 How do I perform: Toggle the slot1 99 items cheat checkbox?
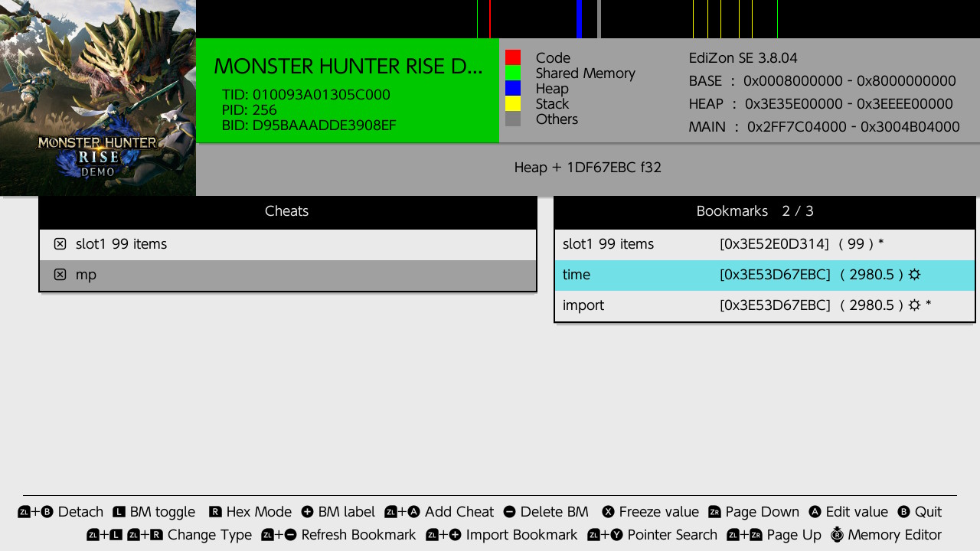pos(60,244)
